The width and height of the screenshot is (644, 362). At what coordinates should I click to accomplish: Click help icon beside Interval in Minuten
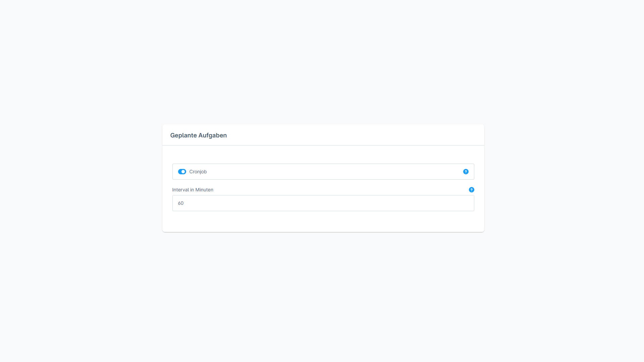pyautogui.click(x=471, y=190)
